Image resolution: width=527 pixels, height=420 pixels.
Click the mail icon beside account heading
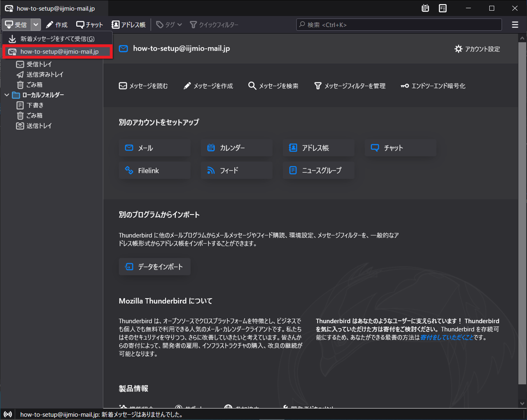click(x=123, y=49)
